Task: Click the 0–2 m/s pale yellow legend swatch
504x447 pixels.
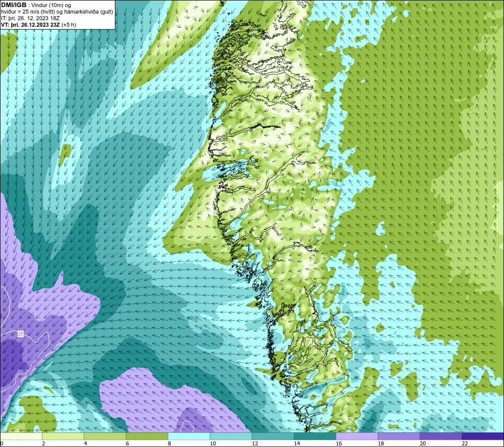Action: click(21, 436)
